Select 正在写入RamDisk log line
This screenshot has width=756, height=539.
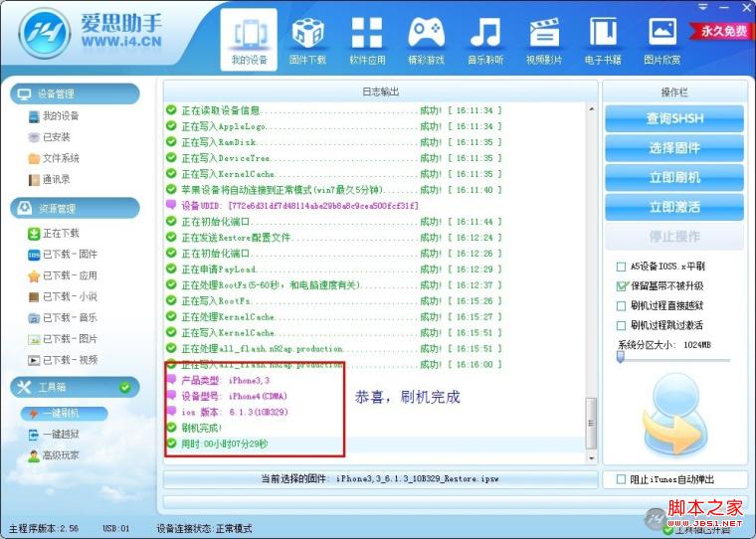pos(333,142)
